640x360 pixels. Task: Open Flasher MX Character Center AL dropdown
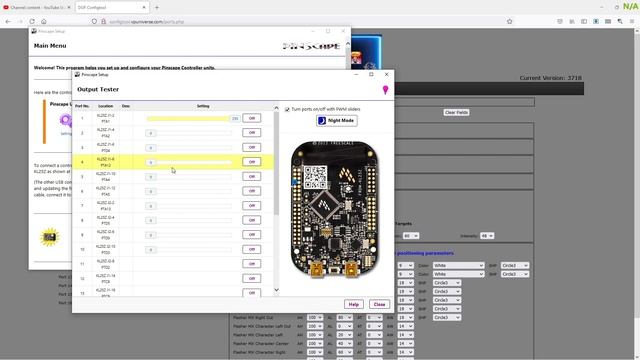344,344
